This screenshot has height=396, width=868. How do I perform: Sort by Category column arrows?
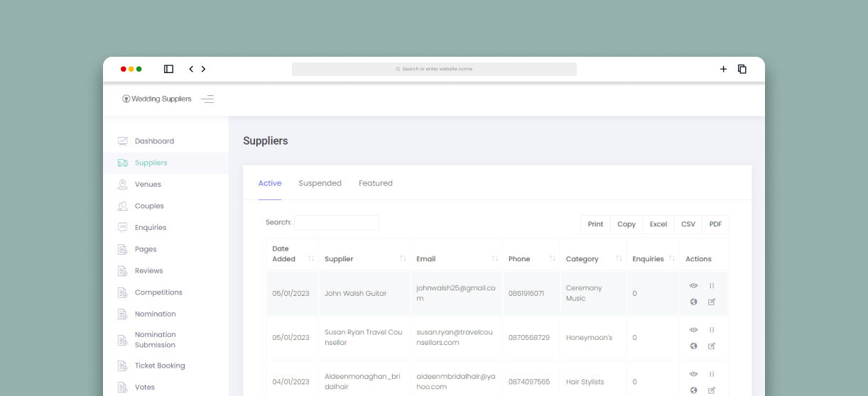[619, 259]
